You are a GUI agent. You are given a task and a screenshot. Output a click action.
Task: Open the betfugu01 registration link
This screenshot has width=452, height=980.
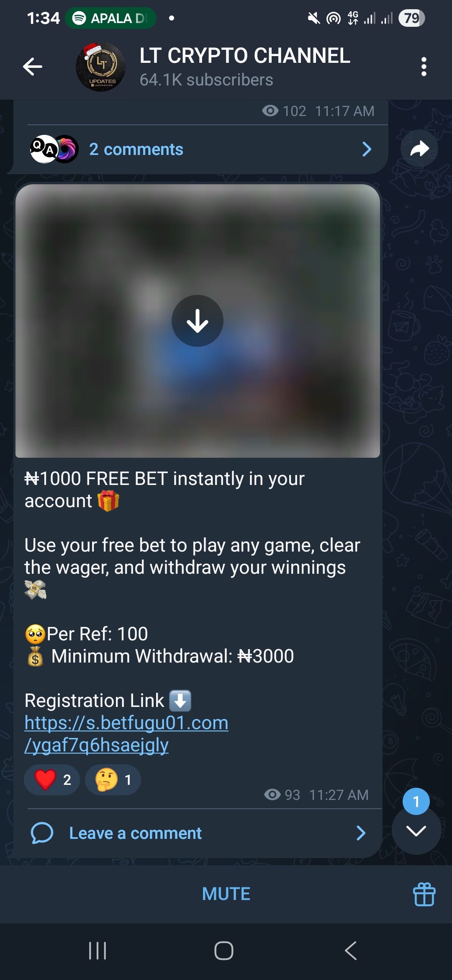pyautogui.click(x=126, y=734)
